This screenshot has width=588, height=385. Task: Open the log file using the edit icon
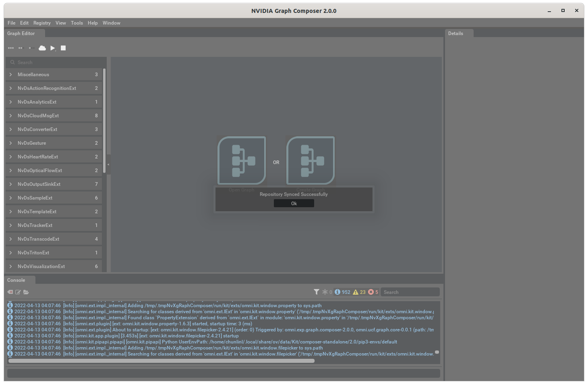click(x=18, y=292)
